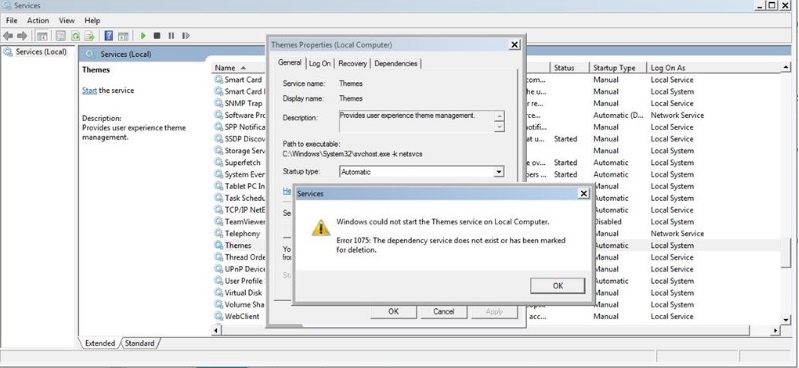Click the gear icon beside Telephony
The height and width of the screenshot is (368, 799).
219,233
